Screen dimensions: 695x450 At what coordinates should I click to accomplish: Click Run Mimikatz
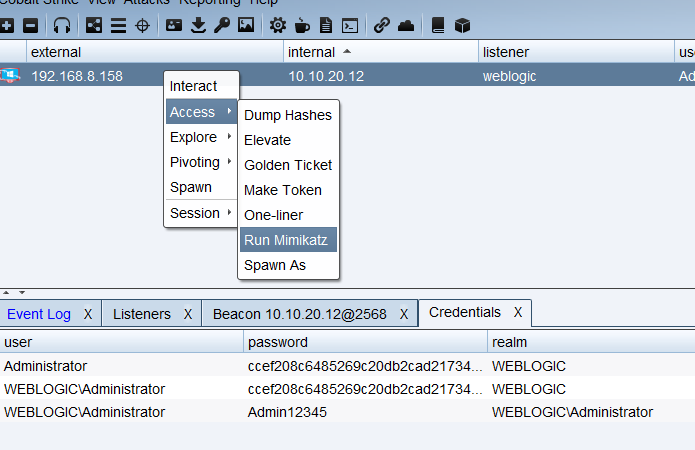click(288, 240)
